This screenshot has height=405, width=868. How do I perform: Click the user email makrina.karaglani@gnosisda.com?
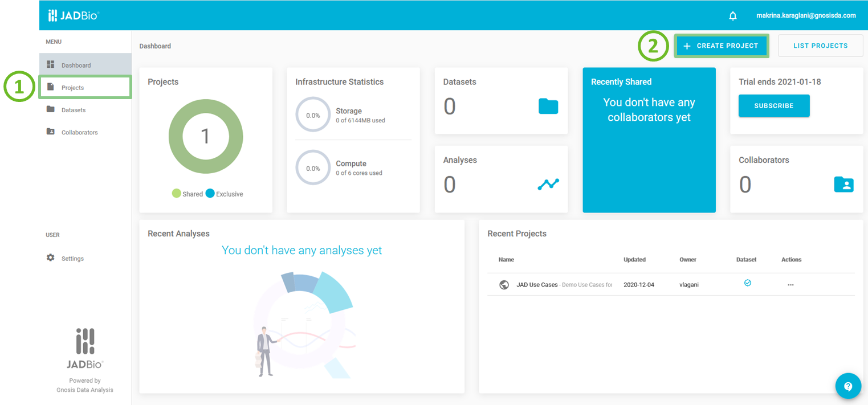806,15
